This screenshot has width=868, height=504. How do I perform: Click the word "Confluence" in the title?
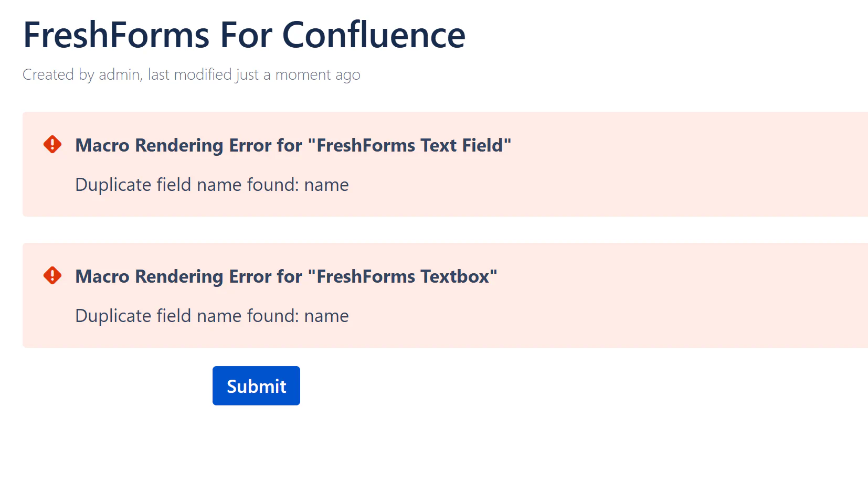click(374, 35)
